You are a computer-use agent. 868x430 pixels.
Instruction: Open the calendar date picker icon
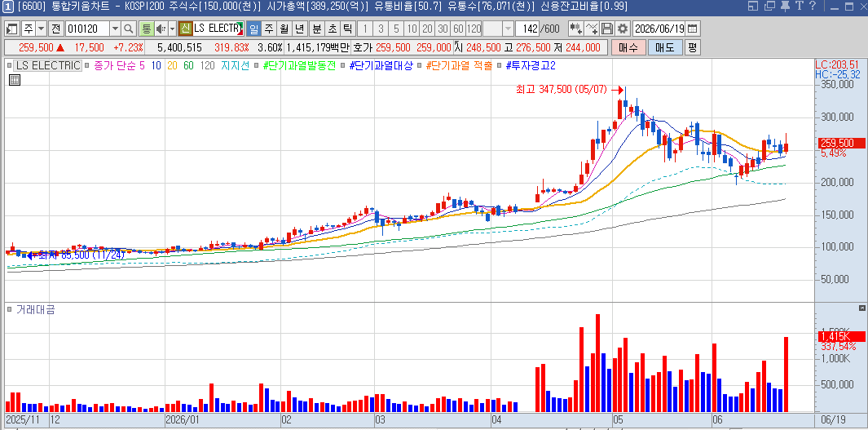(x=693, y=29)
